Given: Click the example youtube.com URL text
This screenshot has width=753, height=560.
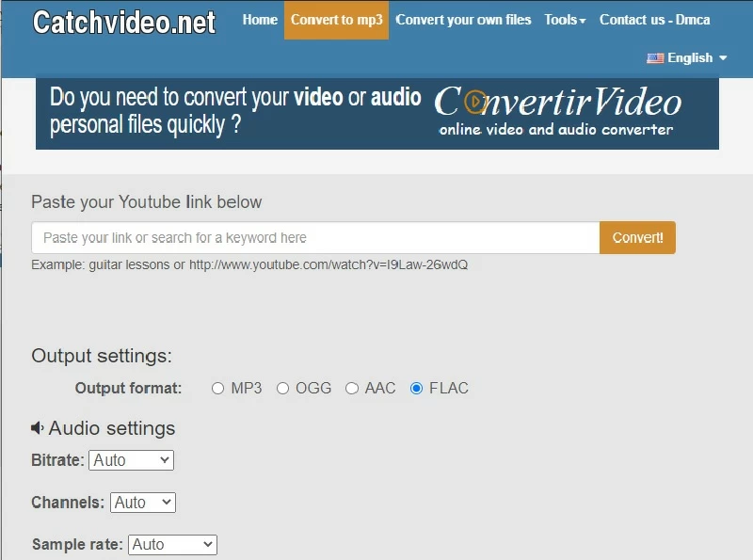Looking at the screenshot, I should point(328,264).
